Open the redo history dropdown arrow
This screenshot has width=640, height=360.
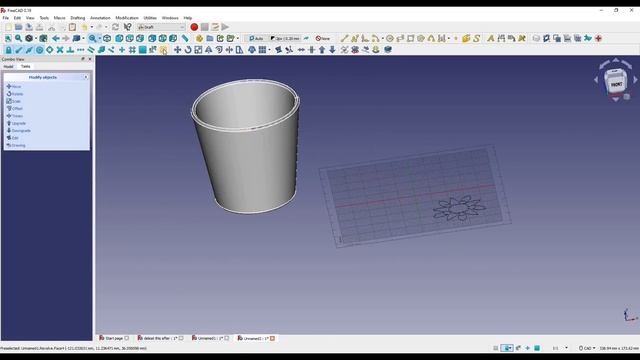[x=106, y=27]
